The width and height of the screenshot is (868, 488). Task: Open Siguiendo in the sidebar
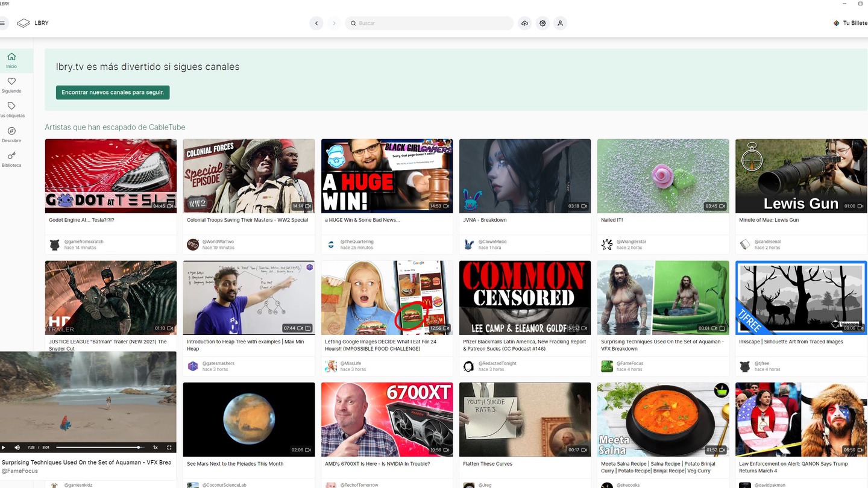click(11, 85)
